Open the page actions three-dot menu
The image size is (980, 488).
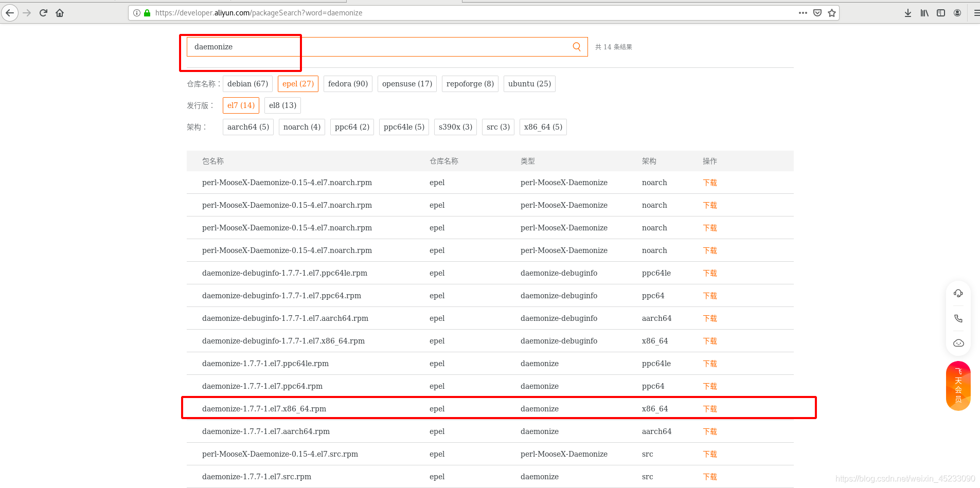coord(803,13)
